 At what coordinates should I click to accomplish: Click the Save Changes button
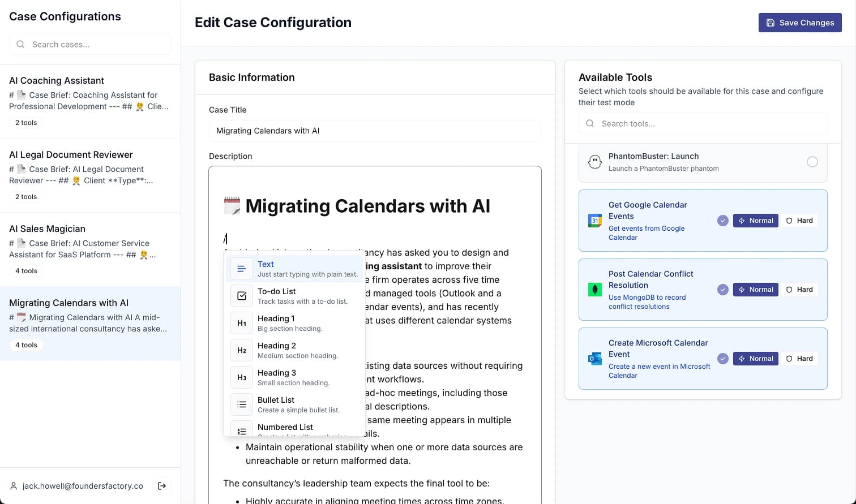[x=800, y=23]
